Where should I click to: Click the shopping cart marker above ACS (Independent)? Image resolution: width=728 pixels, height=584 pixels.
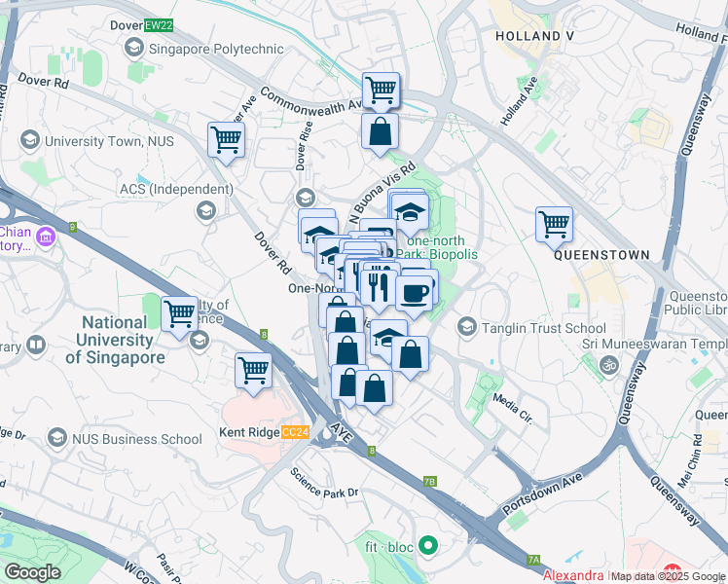point(226,141)
